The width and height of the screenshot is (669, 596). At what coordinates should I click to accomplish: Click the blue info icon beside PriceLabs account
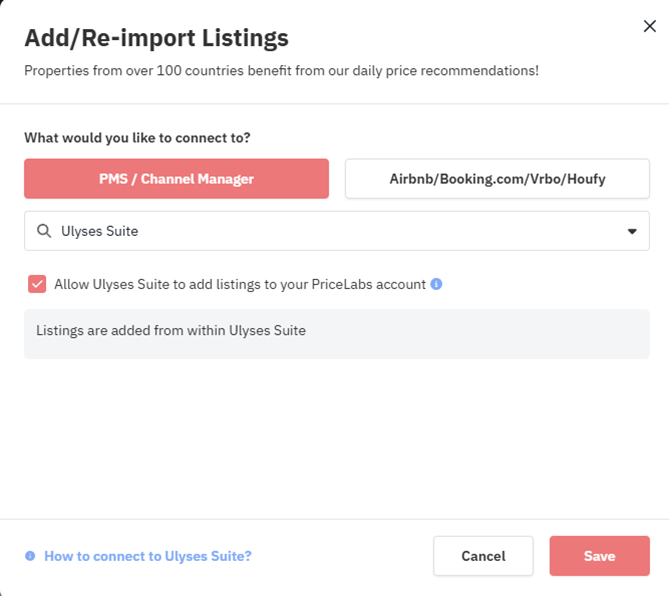[x=436, y=284]
